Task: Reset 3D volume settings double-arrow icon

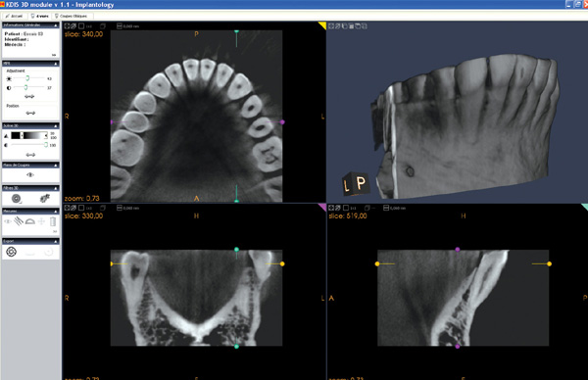Action: click(x=30, y=155)
